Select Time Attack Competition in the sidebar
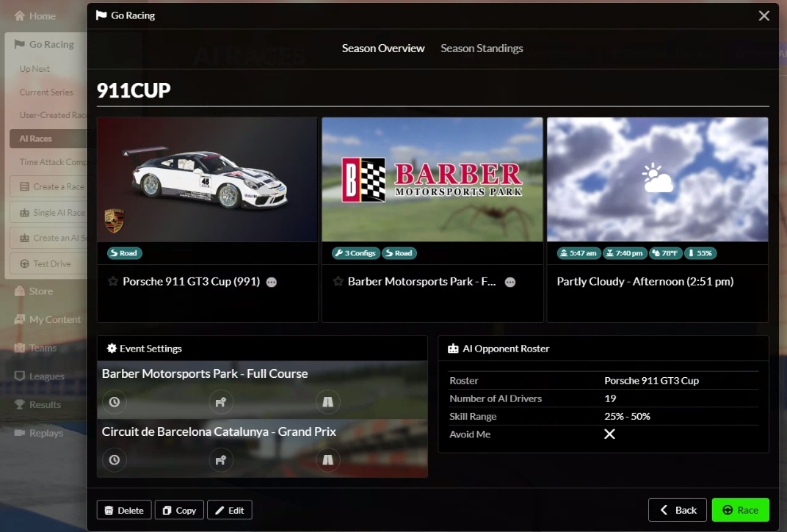The width and height of the screenshot is (787, 532). [x=53, y=161]
